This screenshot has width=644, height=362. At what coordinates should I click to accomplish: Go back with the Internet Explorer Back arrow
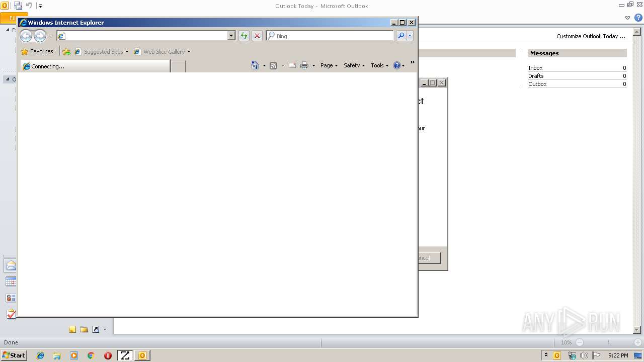[26, 36]
